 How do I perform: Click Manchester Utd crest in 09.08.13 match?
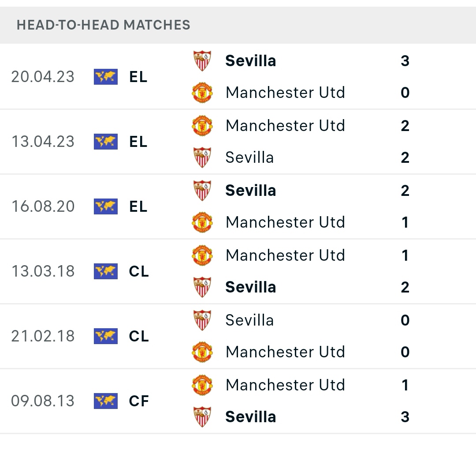tap(202, 385)
